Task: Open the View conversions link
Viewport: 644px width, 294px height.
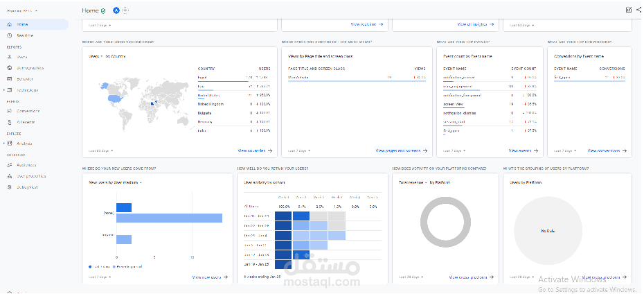Action: [x=607, y=151]
